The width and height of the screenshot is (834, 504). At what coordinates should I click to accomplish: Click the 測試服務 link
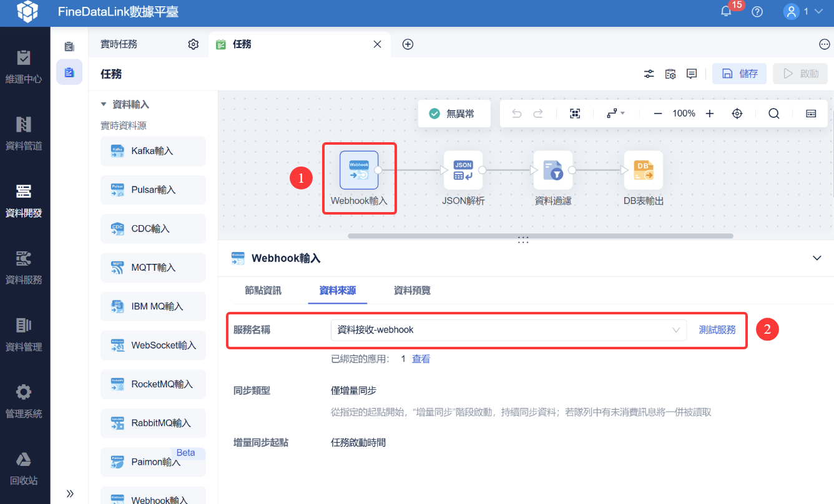[717, 330]
